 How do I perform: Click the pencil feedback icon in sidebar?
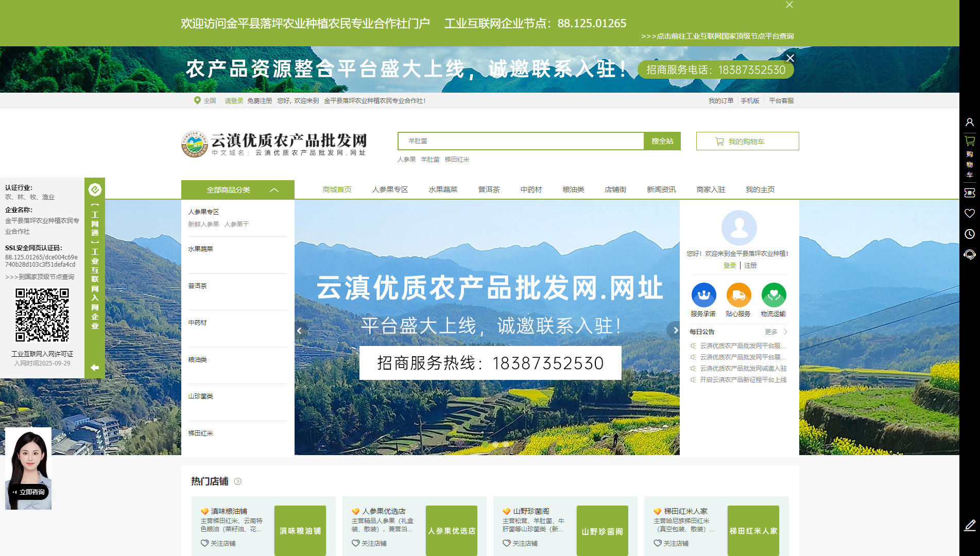point(969,525)
